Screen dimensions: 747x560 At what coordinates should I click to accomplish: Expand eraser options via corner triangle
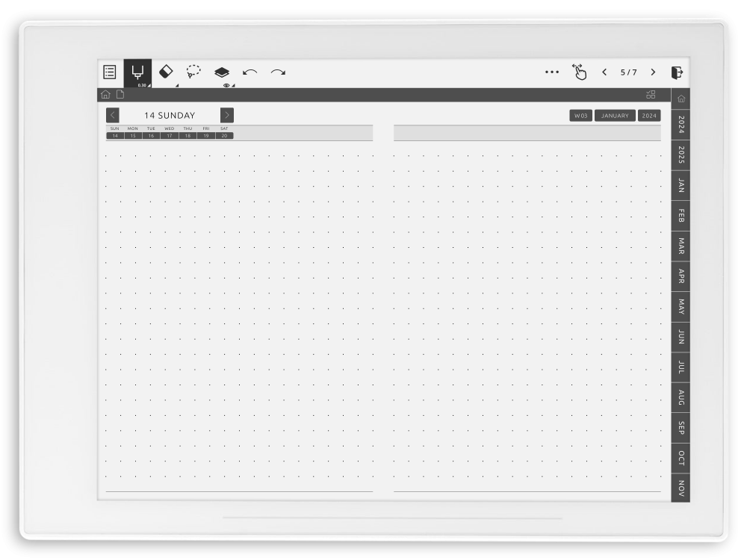click(x=177, y=86)
